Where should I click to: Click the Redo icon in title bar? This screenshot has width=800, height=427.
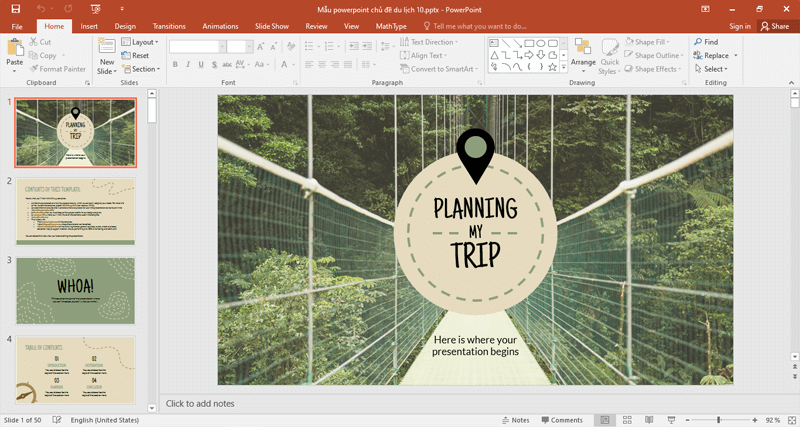click(68, 9)
